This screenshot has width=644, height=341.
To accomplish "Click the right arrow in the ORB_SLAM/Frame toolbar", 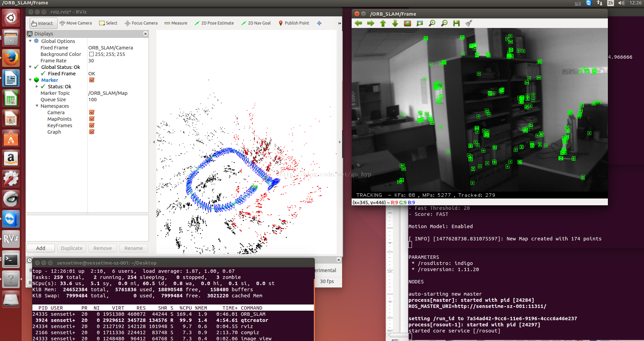I will click(x=371, y=23).
